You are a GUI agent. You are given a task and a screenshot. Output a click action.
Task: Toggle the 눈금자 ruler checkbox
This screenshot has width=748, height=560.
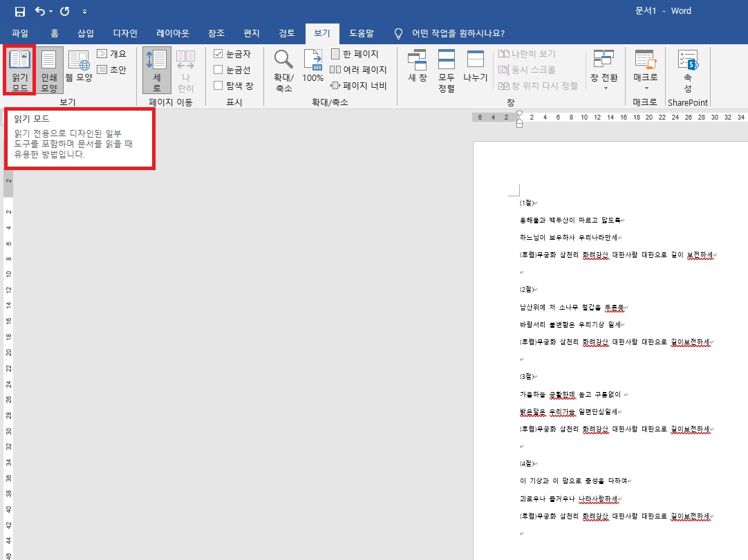[218, 54]
